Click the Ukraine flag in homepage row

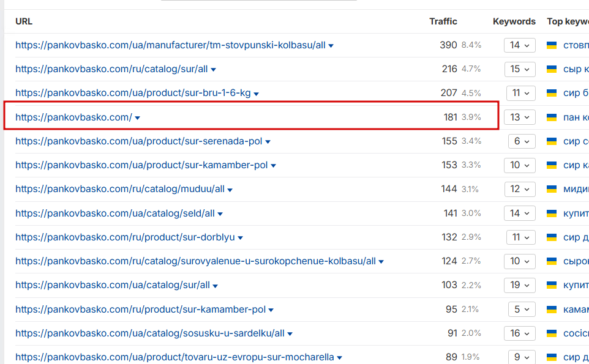(x=552, y=117)
